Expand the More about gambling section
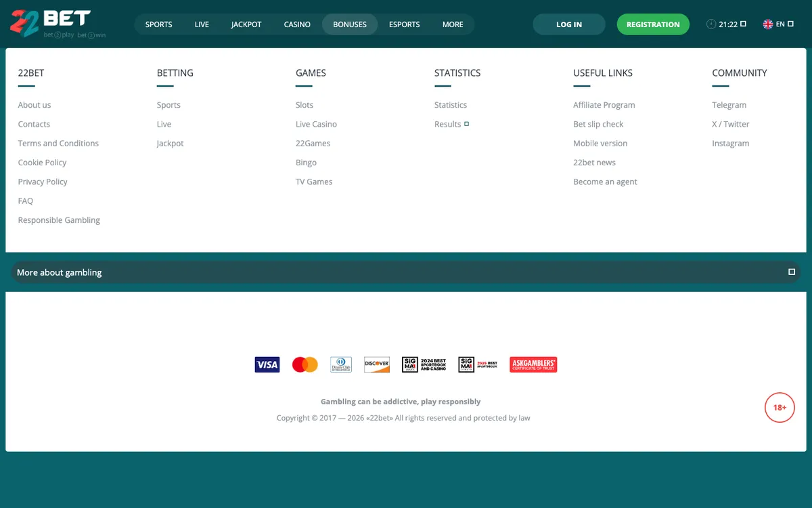This screenshot has height=508, width=812. coord(406,272)
